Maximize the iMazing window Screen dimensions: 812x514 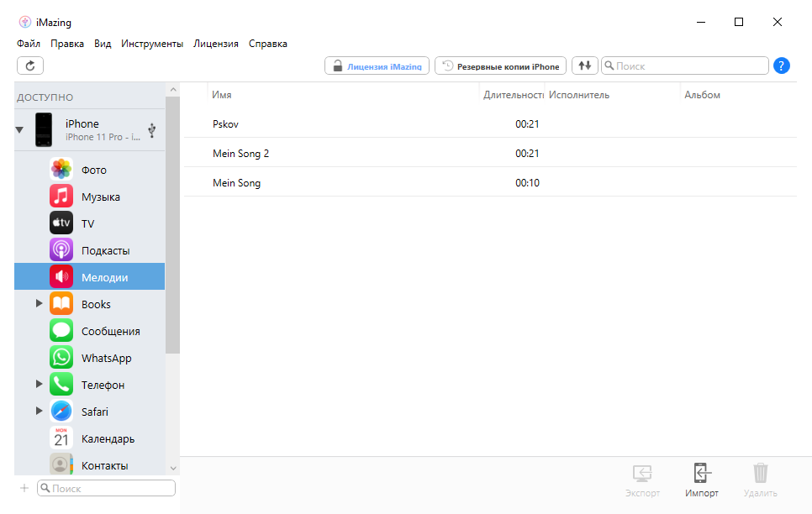coord(739,22)
